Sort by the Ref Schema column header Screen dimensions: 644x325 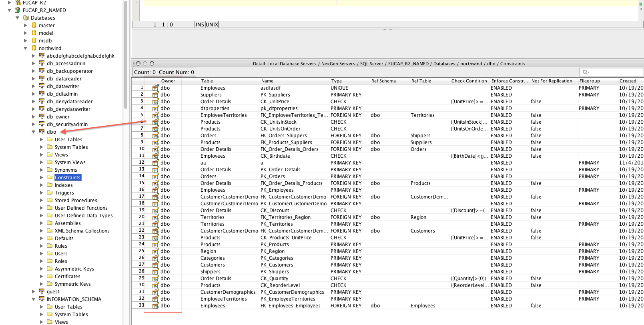(x=390, y=81)
